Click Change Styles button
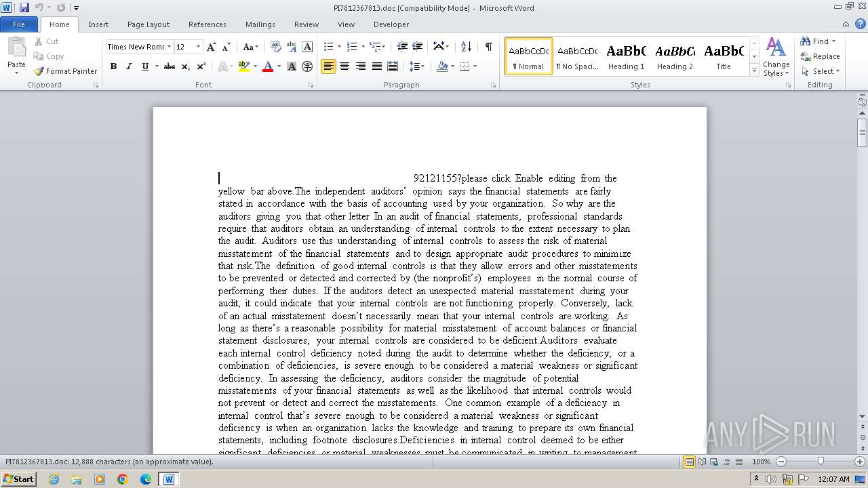Image resolution: width=868 pixels, height=488 pixels. click(x=776, y=58)
